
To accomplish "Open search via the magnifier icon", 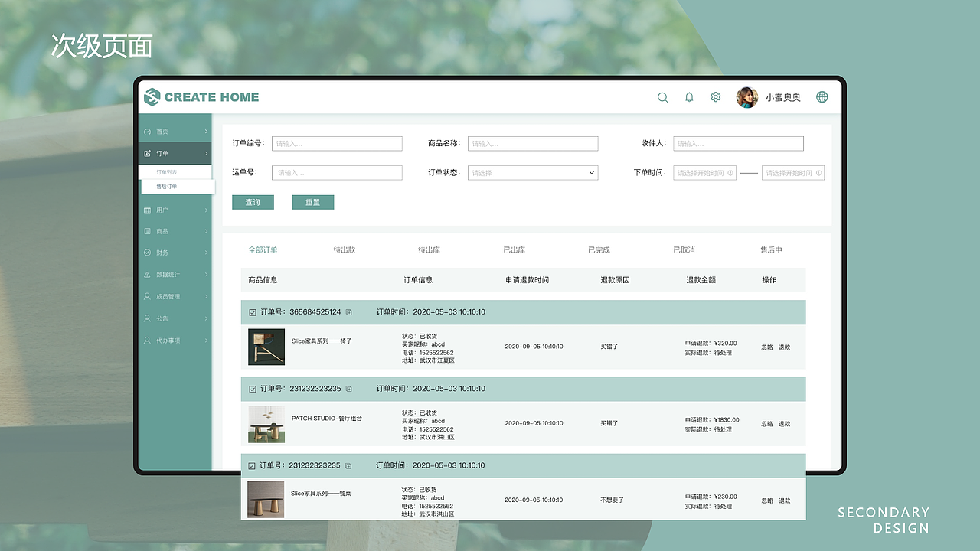I will pos(663,97).
